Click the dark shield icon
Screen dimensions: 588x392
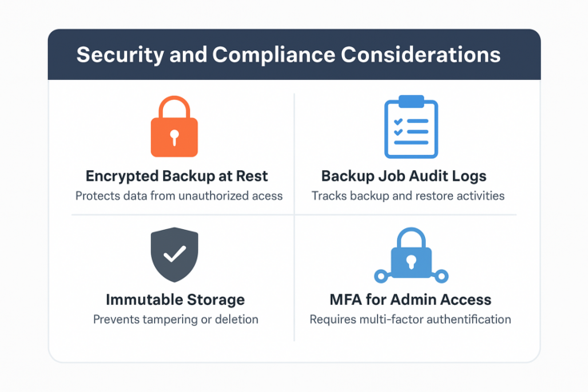click(174, 255)
